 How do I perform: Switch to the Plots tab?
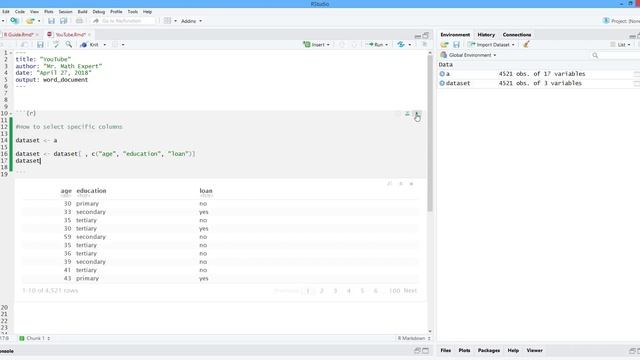pos(464,350)
